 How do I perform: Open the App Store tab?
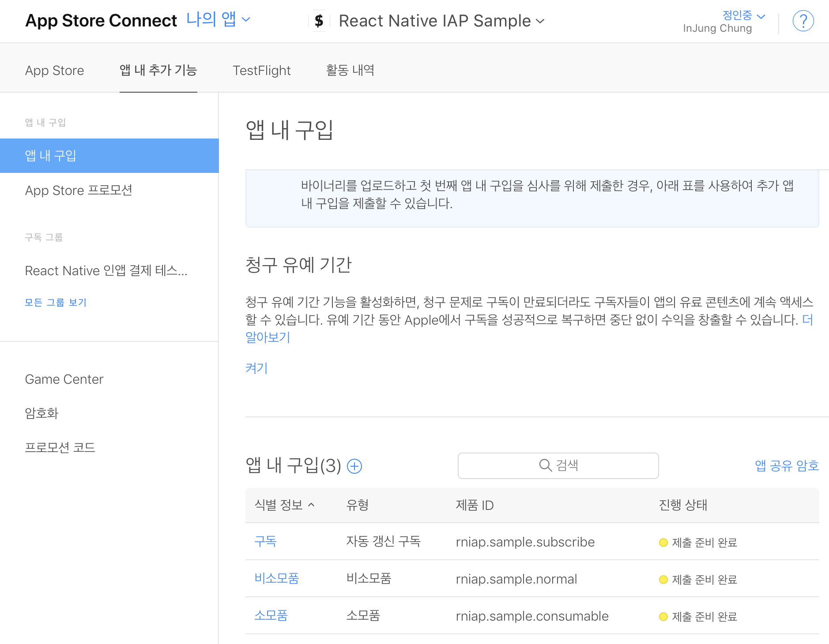54,70
